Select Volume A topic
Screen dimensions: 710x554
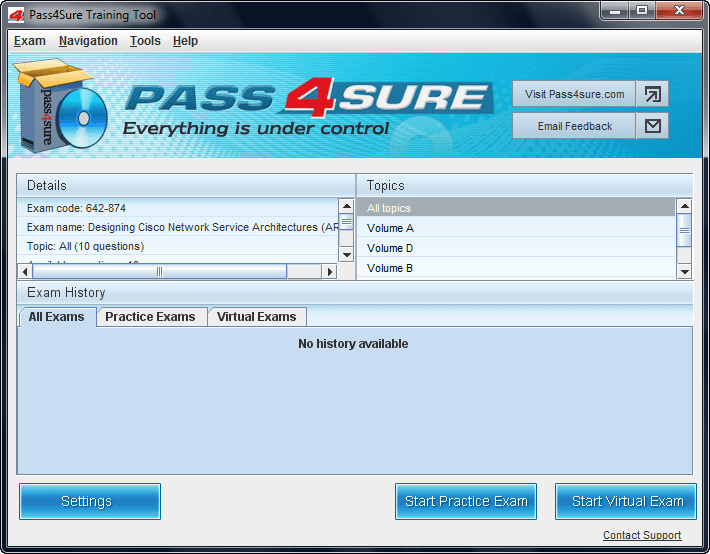516,228
